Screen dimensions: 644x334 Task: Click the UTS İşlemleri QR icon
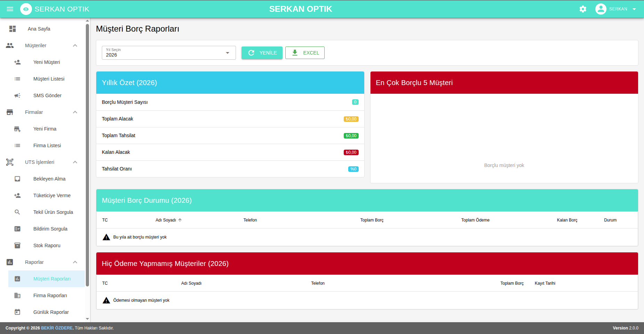click(10, 162)
